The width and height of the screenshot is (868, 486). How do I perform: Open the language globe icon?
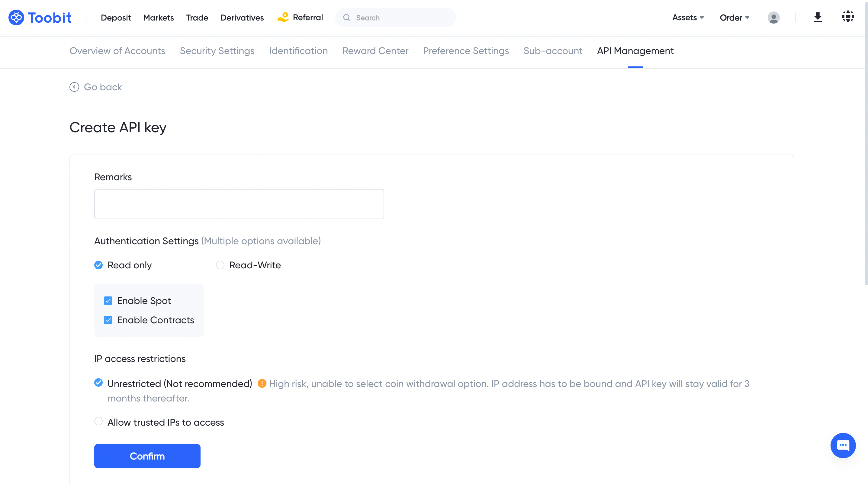848,16
